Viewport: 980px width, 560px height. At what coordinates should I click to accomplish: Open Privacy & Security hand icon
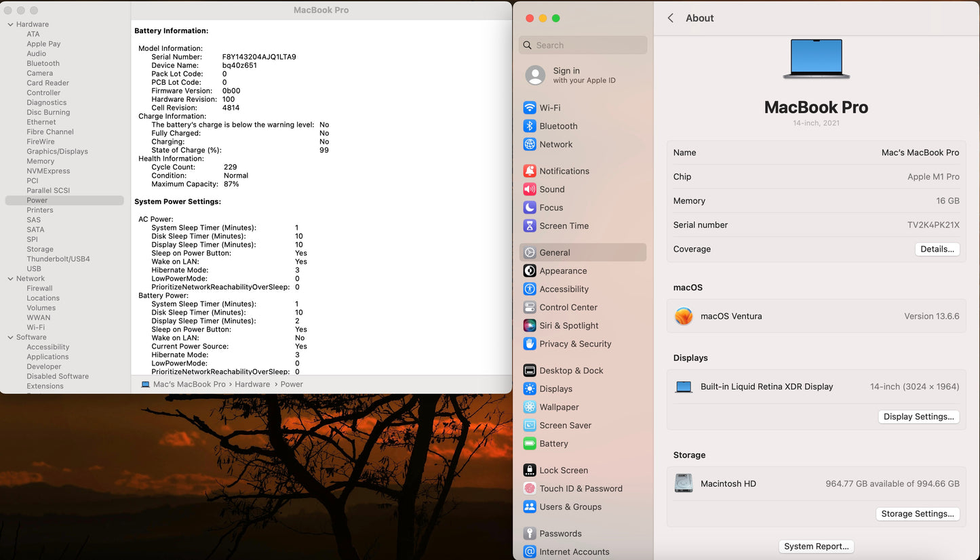point(530,344)
